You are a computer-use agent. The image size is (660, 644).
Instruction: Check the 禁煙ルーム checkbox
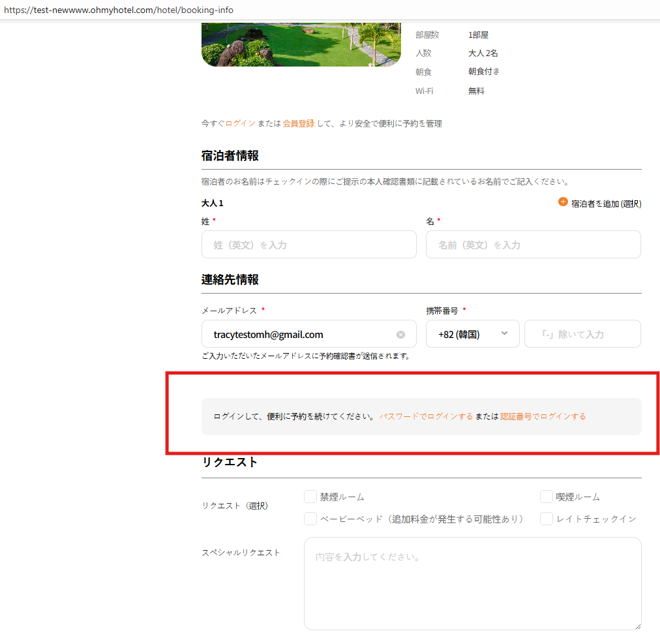pos(310,497)
